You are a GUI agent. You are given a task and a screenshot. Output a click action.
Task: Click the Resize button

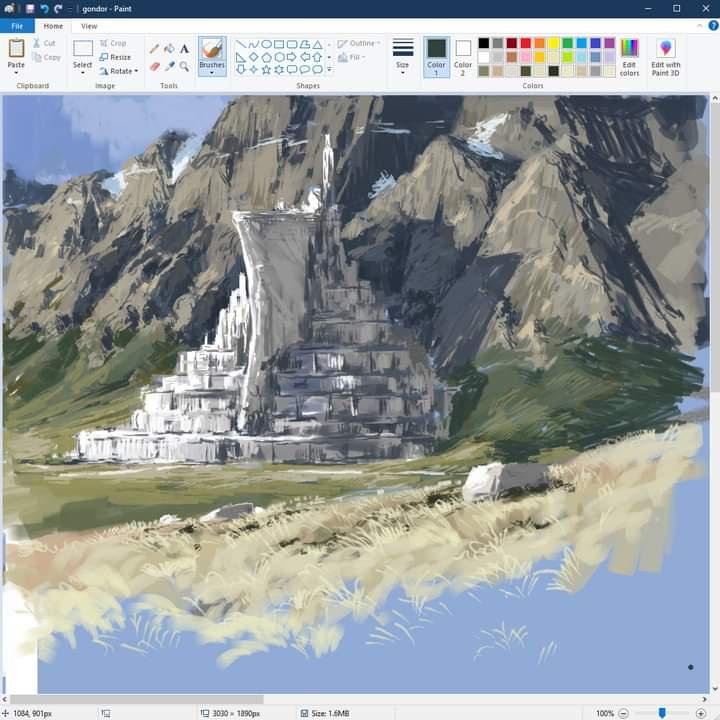115,57
